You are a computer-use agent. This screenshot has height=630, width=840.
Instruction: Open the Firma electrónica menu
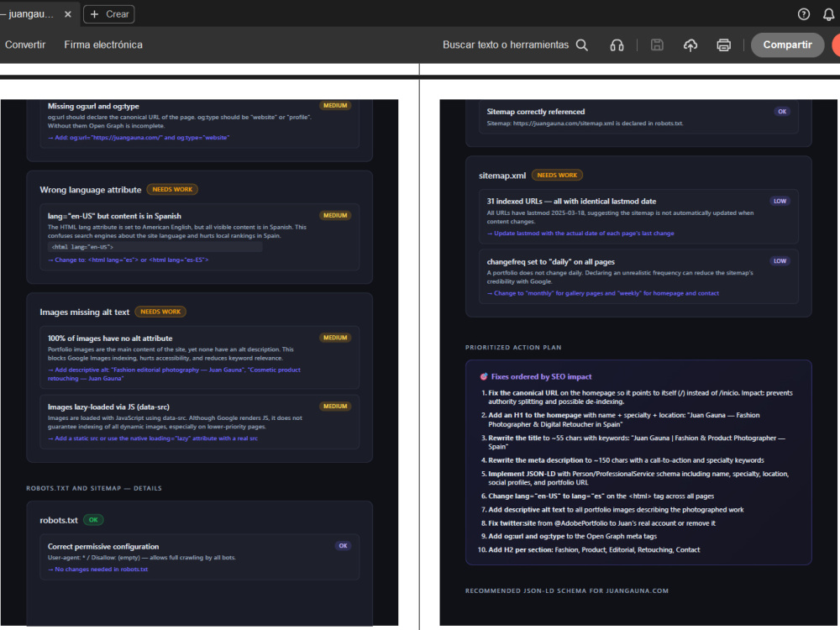coord(103,45)
